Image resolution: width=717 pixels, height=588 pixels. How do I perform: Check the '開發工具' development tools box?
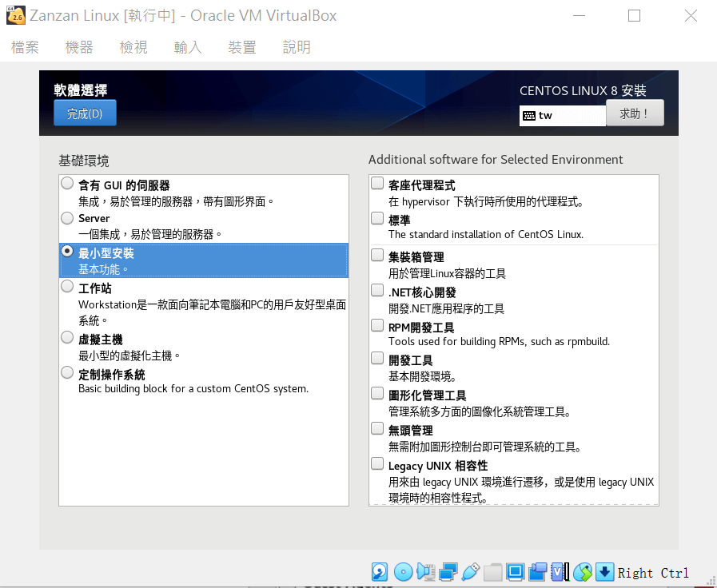(x=377, y=358)
